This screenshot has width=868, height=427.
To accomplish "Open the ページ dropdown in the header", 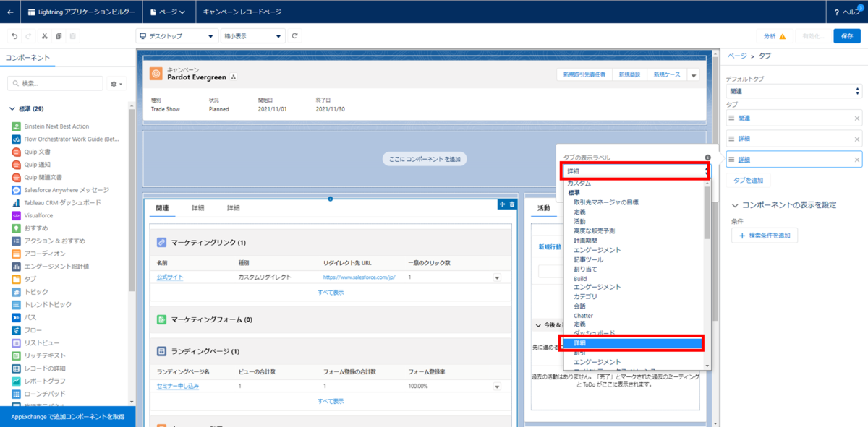I will tap(167, 12).
